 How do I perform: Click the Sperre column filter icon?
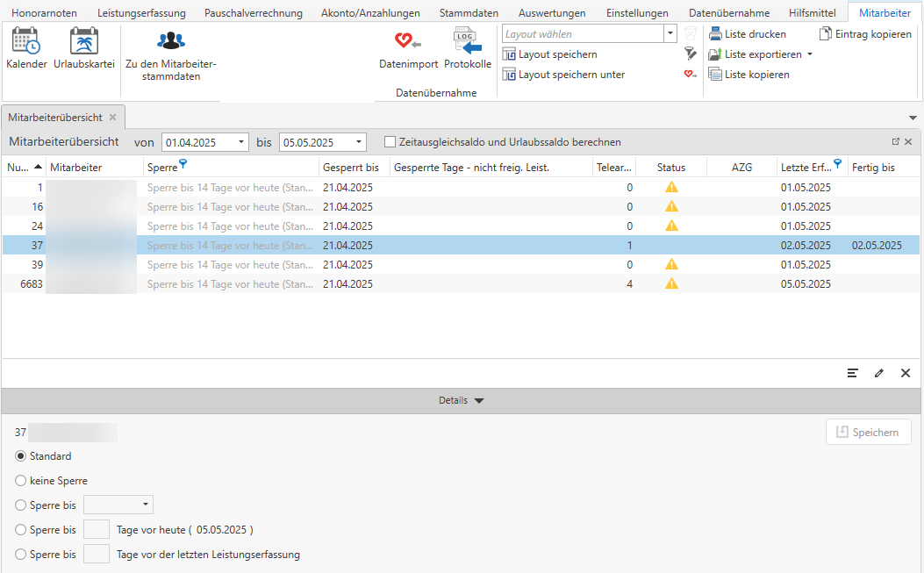(x=183, y=163)
